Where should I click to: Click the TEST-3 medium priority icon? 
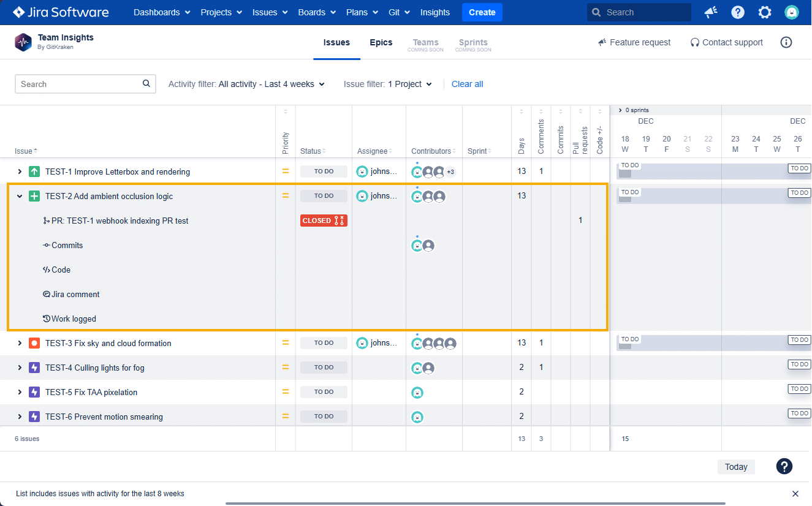286,343
